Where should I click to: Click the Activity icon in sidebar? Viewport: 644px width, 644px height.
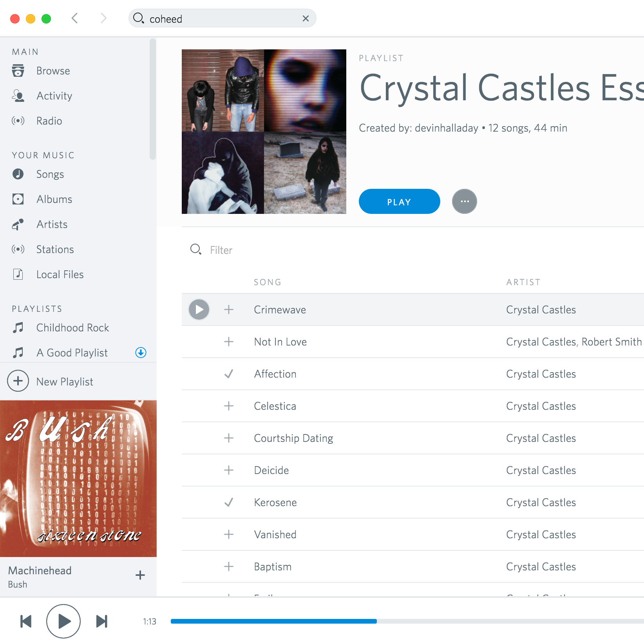pos(18,96)
